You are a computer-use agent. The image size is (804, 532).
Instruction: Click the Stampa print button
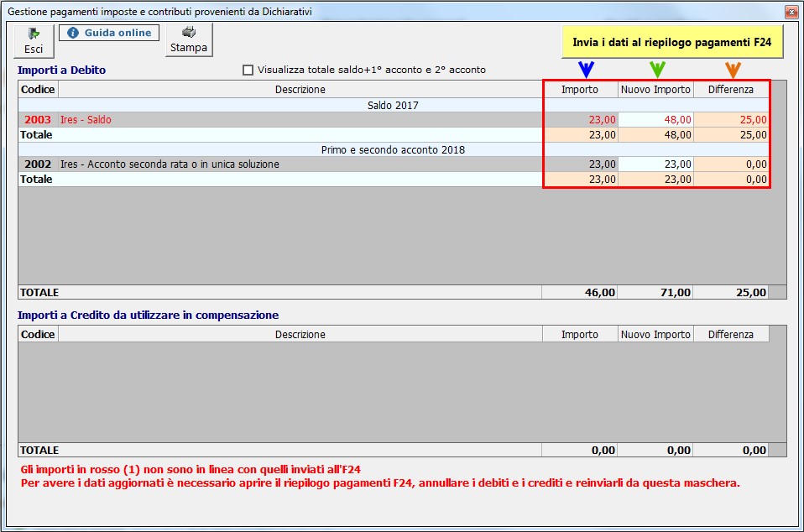coord(189,40)
